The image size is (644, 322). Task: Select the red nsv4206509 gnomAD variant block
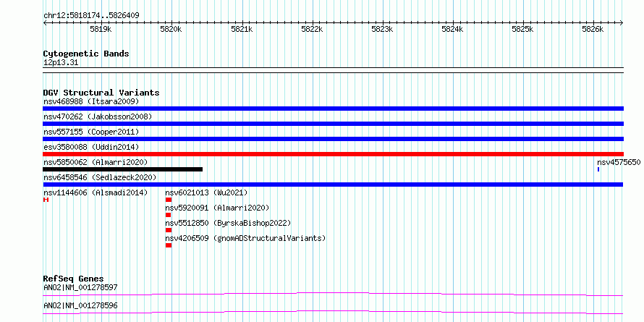(169, 245)
